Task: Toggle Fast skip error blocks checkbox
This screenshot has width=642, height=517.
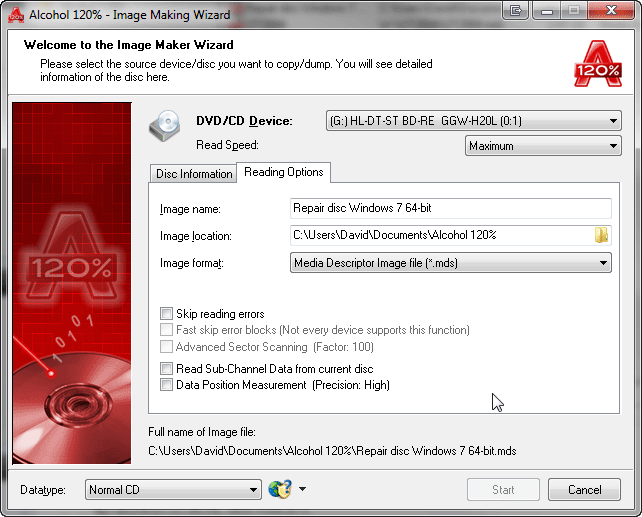Action: point(166,330)
